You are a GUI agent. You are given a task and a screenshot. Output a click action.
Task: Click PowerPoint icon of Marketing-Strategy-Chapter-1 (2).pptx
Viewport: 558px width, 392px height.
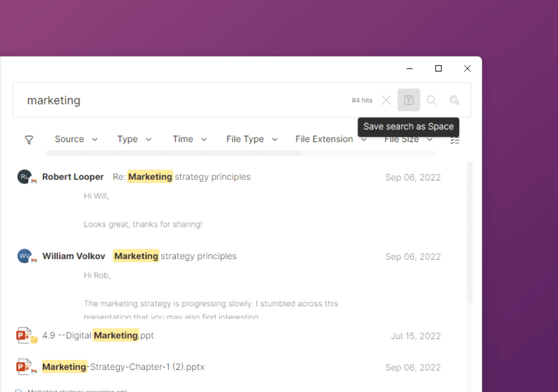point(25,367)
